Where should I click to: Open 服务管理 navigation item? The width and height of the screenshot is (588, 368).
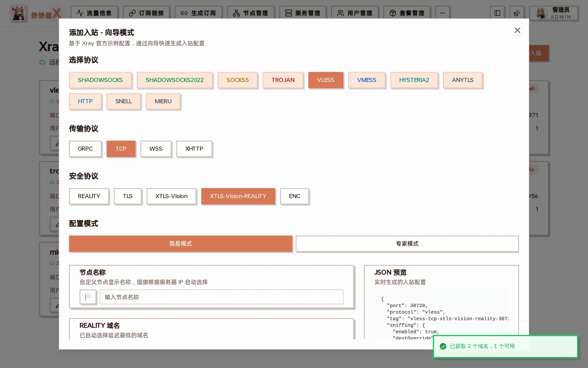point(303,13)
